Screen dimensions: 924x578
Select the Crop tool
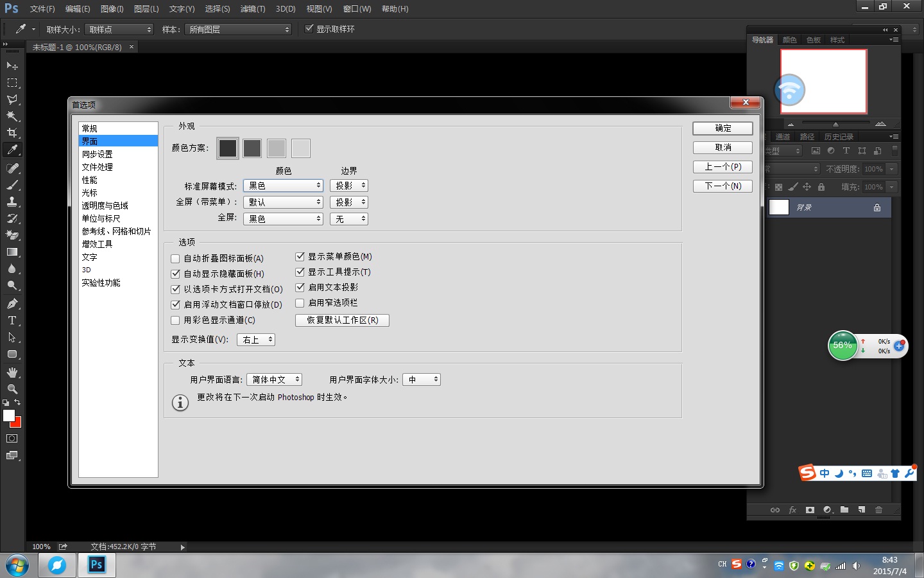[x=12, y=133]
